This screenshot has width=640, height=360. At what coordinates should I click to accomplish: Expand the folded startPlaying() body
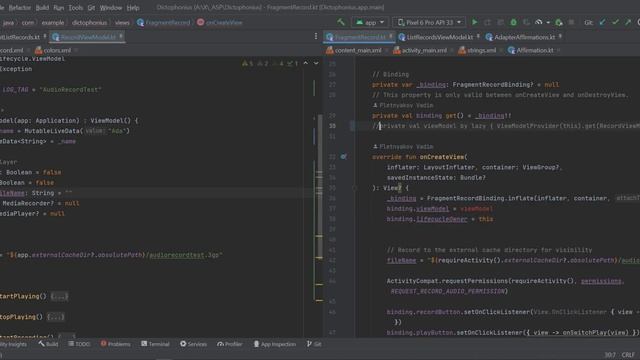point(59,296)
